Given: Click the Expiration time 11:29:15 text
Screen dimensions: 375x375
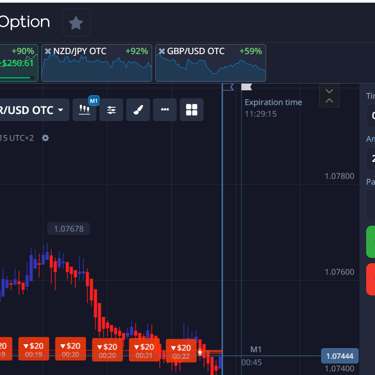Looking at the screenshot, I should click(273, 108).
